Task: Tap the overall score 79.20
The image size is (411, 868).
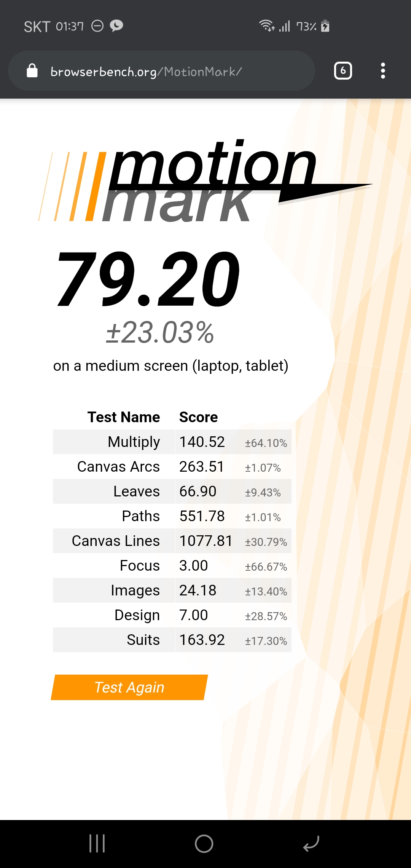Action: coord(148,280)
